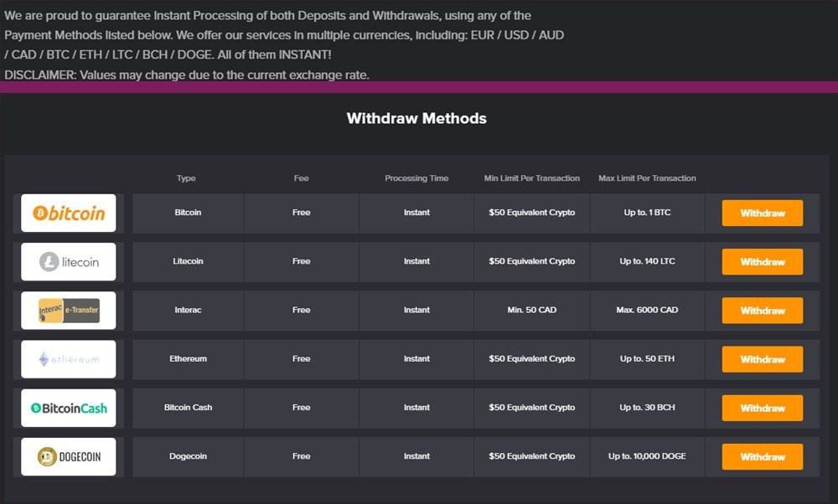838x504 pixels.
Task: Click 'Up to. 1 BTC' max limit
Action: [647, 213]
